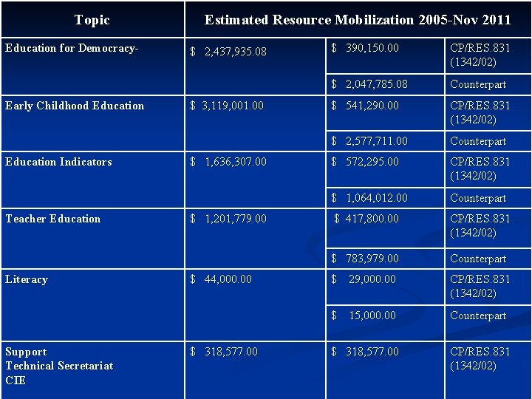Click the 'Literacy' topic cell

92,305
